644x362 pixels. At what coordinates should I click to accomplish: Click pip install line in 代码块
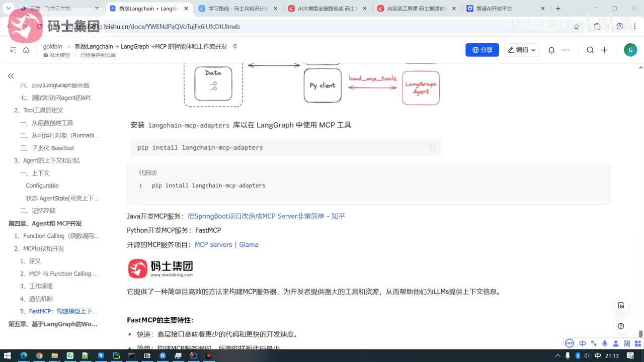(x=208, y=186)
